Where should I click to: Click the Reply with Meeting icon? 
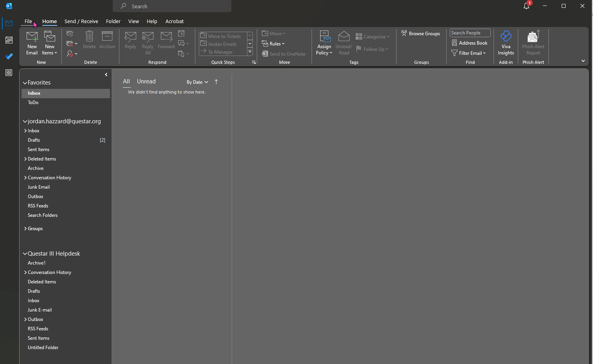point(181,34)
